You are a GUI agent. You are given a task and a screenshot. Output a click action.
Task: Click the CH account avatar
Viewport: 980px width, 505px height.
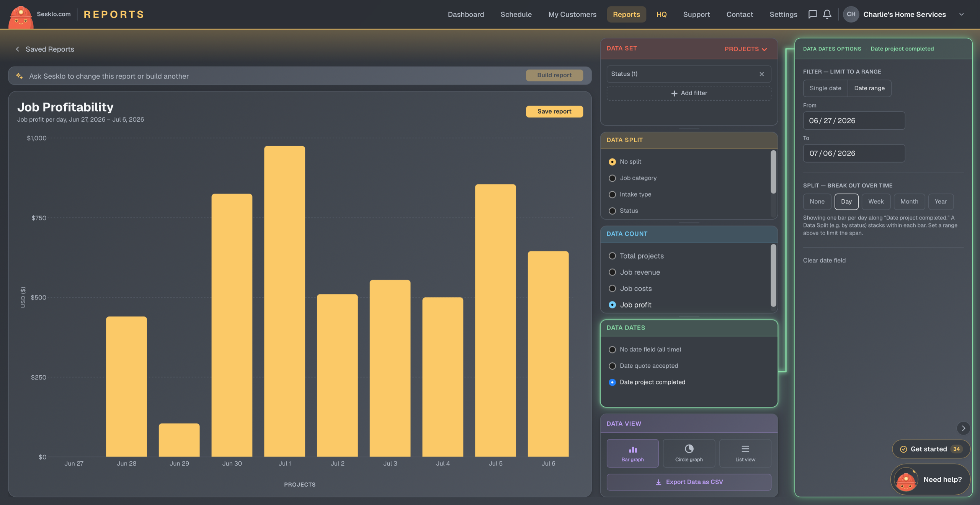click(x=851, y=15)
